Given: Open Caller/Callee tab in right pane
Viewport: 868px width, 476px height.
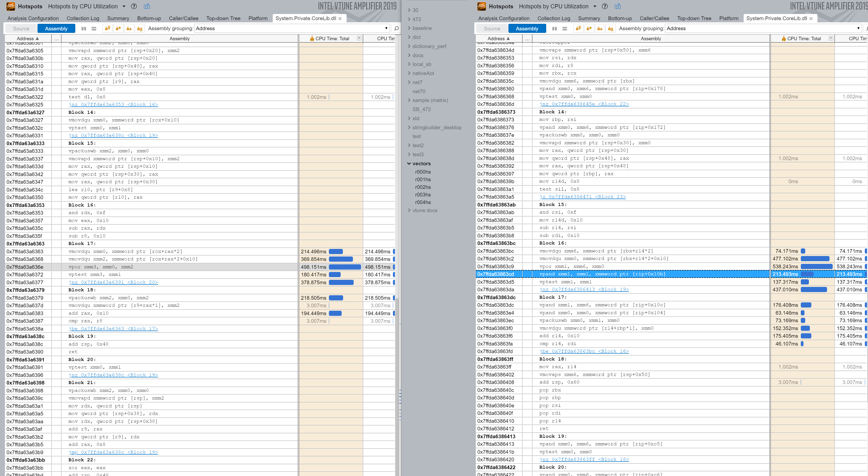Looking at the screenshot, I should pyautogui.click(x=654, y=19).
